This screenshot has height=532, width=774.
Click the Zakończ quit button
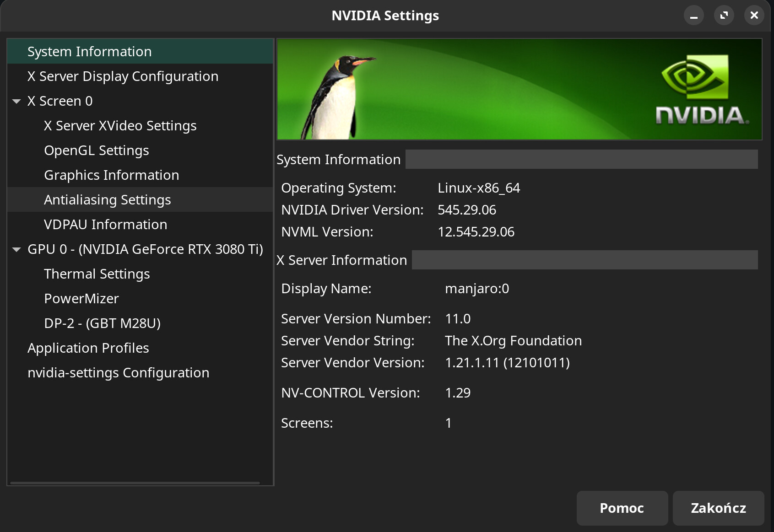click(x=718, y=508)
